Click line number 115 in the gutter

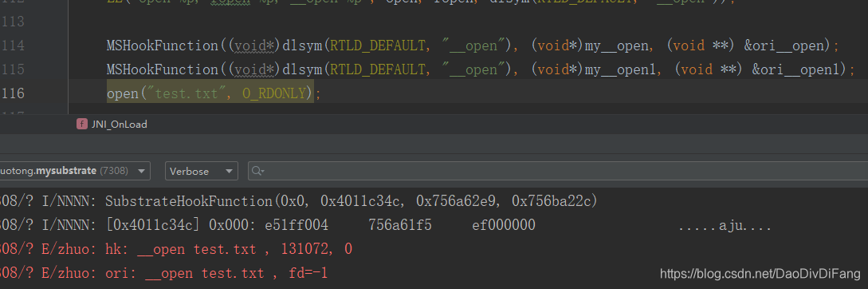click(13, 69)
